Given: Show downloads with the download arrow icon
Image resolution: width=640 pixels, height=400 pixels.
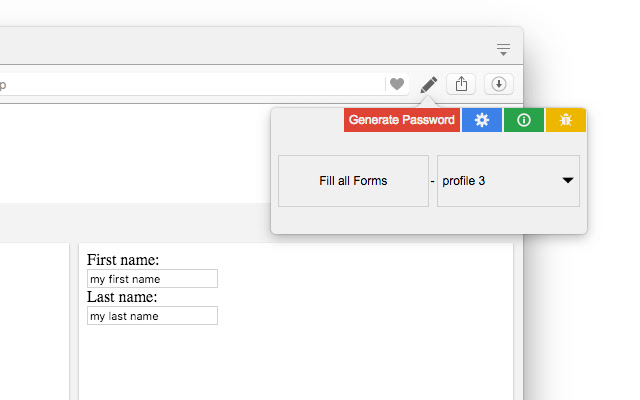Looking at the screenshot, I should 499,84.
